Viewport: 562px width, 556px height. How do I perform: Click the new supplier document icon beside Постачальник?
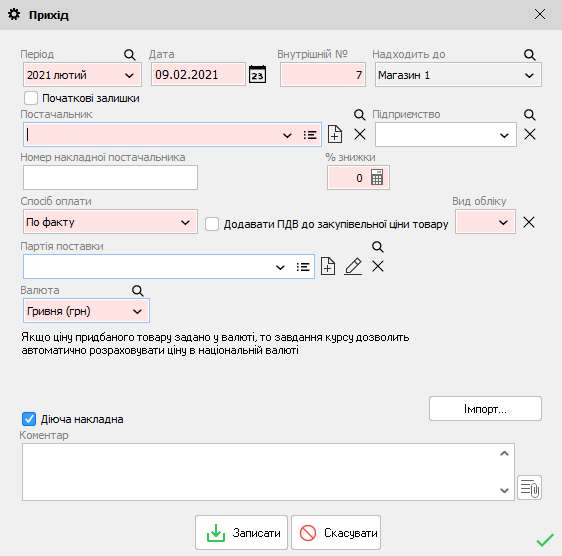[x=335, y=134]
